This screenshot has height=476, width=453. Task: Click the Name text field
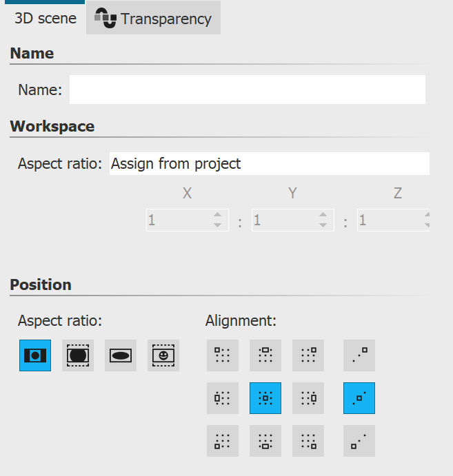pos(247,90)
